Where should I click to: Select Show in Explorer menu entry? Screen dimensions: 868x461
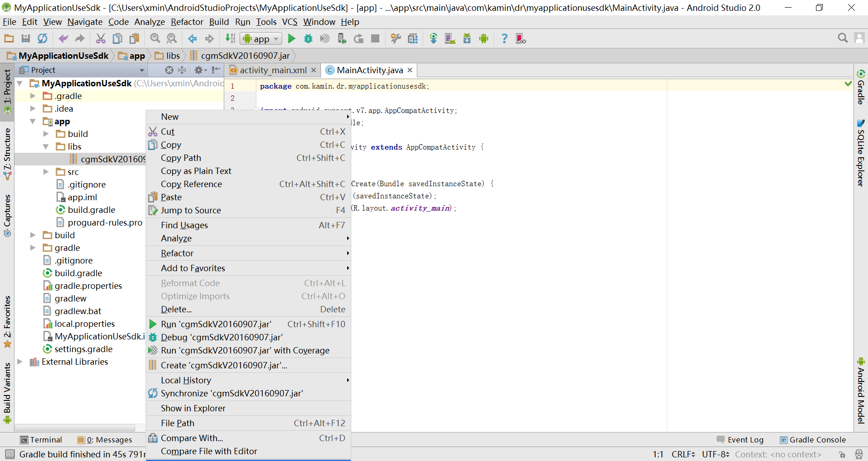(248, 408)
